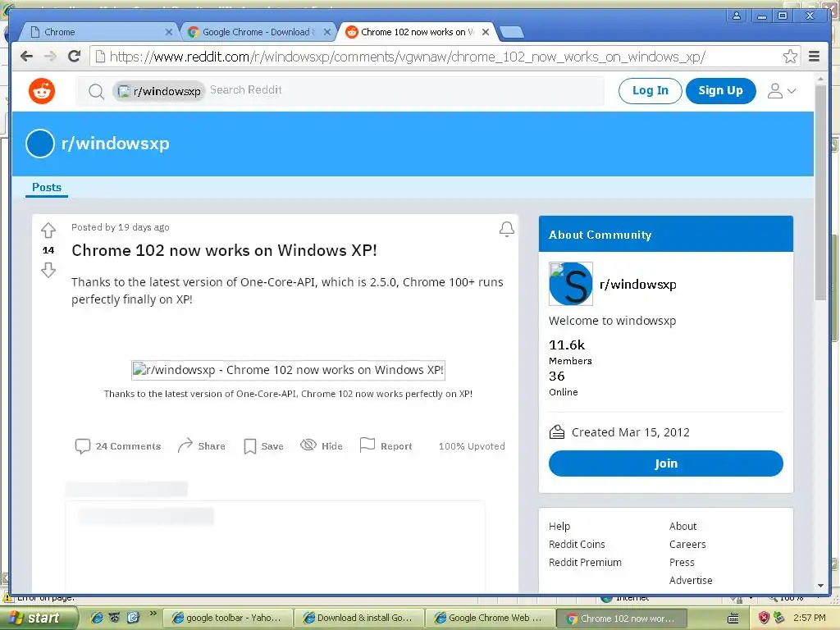Join the r/windowsxp community
The height and width of the screenshot is (630, 840).
tap(665, 463)
